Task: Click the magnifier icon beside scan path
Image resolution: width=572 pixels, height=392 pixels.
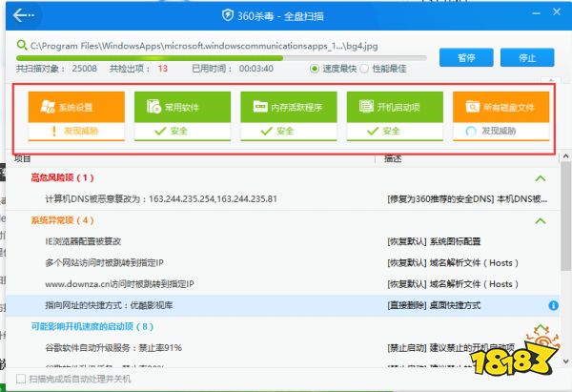Action: tap(22, 45)
